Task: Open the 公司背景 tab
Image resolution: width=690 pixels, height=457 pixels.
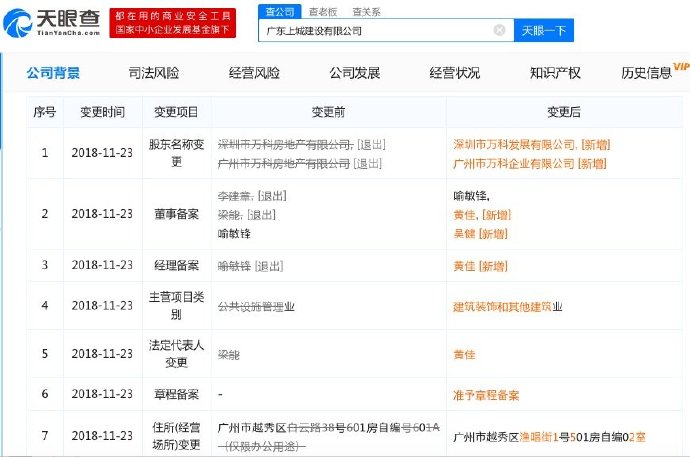Action: coord(53,73)
